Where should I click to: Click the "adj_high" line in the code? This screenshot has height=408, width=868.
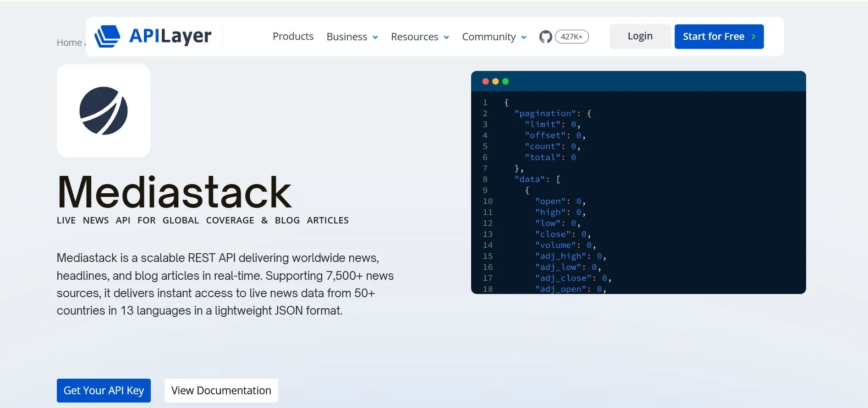(570, 256)
